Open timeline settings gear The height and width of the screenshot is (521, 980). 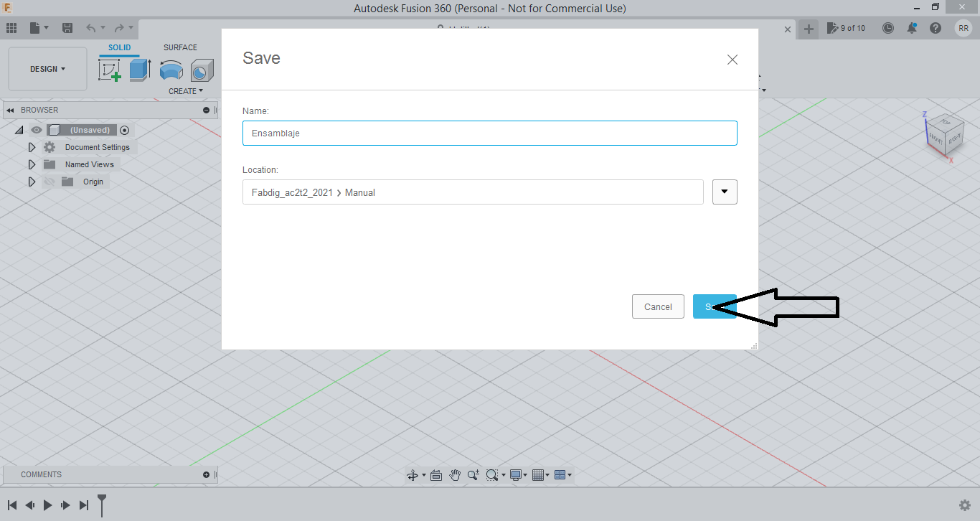tap(965, 505)
